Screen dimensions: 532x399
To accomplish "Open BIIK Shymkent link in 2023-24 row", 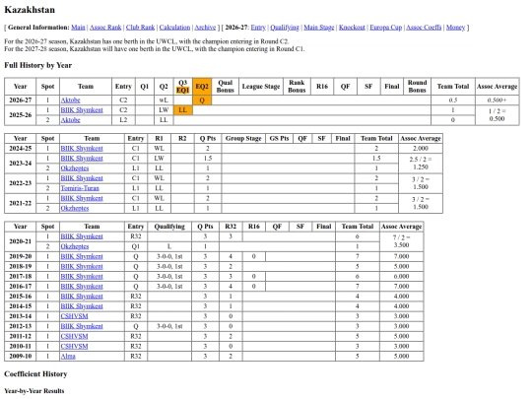I will click(82, 159).
